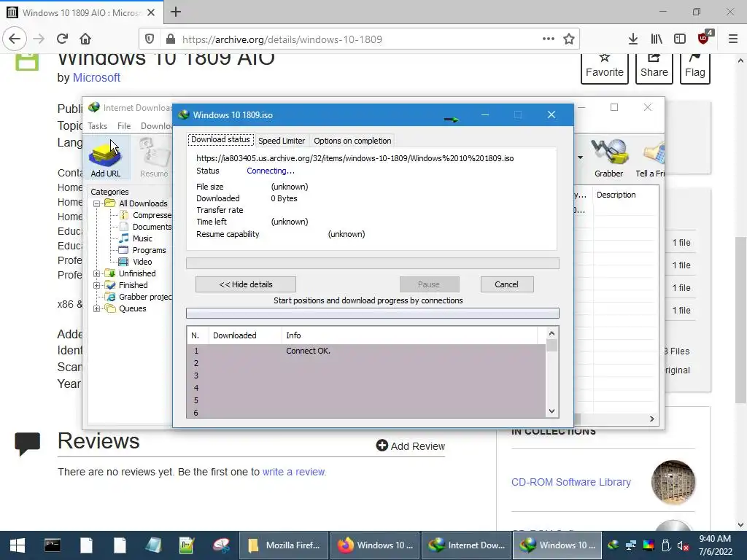This screenshot has width=747, height=560.
Task: Click the Add URL toolbar icon in IDM
Action: [x=106, y=157]
